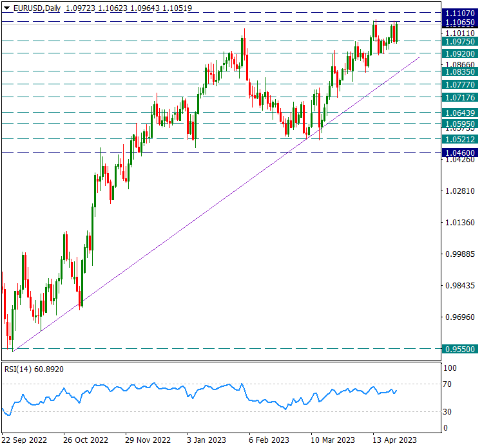Select the 22 Sep 2022 date label
Image resolution: width=482 pixels, height=448 pixels.
tap(24, 440)
